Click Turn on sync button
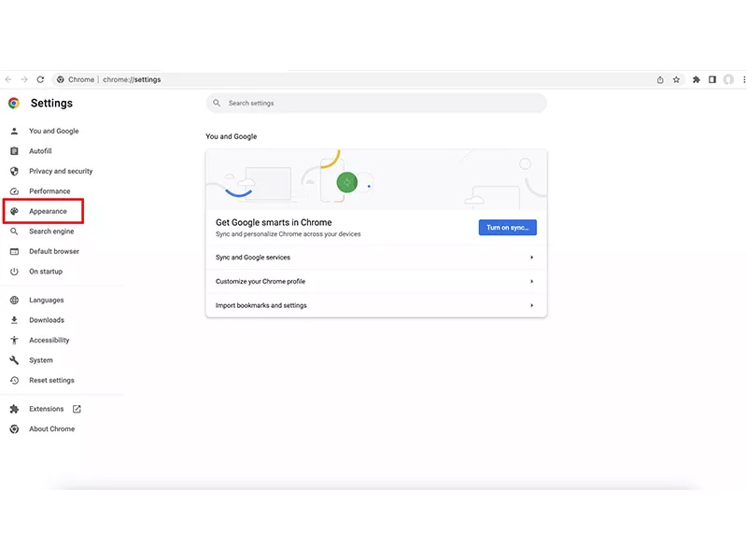Viewport: 747px width, 560px height. (x=507, y=228)
